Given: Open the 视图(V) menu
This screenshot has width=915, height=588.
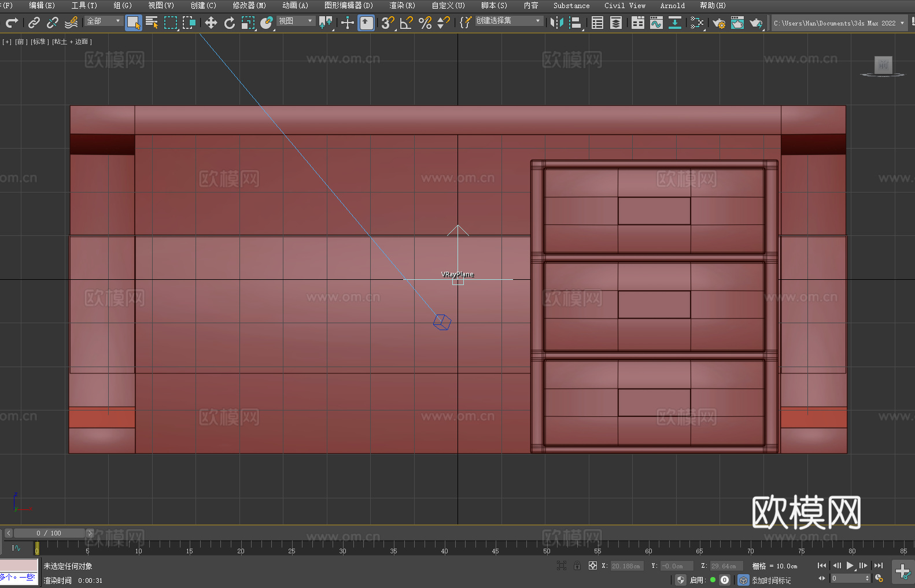Looking at the screenshot, I should pyautogui.click(x=161, y=5).
